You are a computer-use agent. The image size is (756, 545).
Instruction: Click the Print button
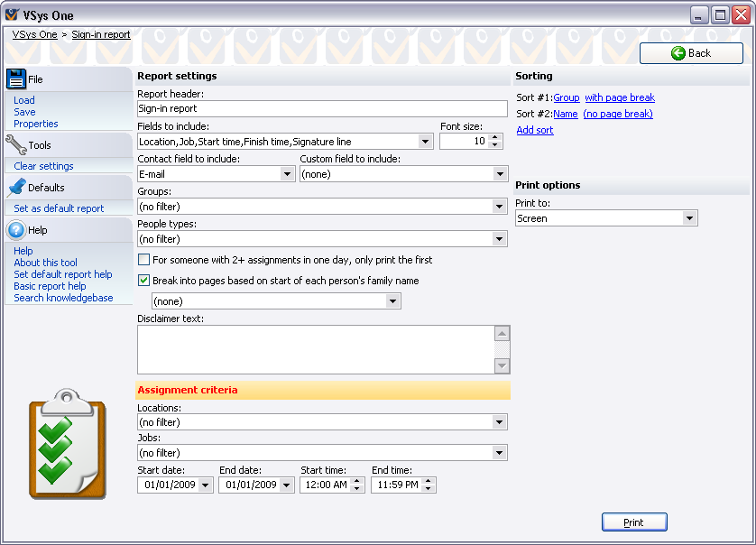(634, 522)
